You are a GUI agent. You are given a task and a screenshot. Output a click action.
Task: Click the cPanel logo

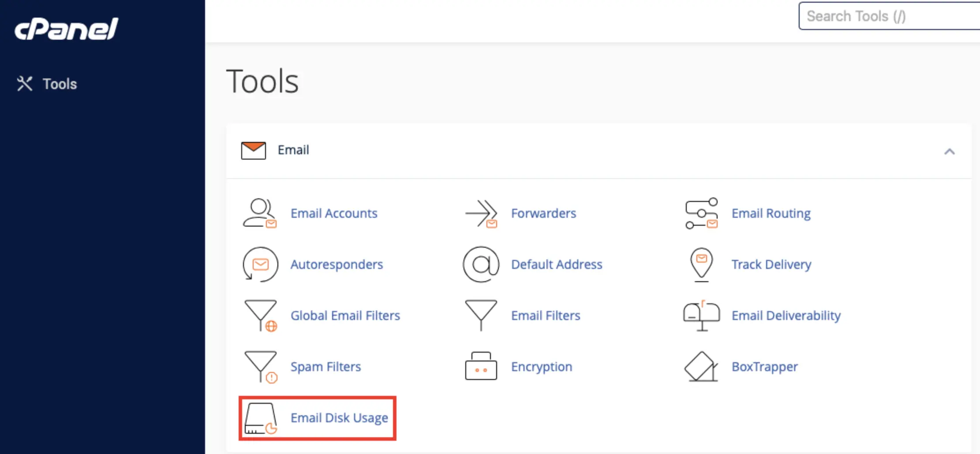coord(66,29)
